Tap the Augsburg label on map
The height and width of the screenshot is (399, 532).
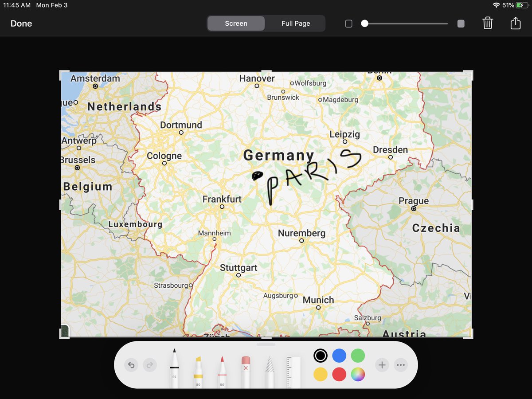278,296
